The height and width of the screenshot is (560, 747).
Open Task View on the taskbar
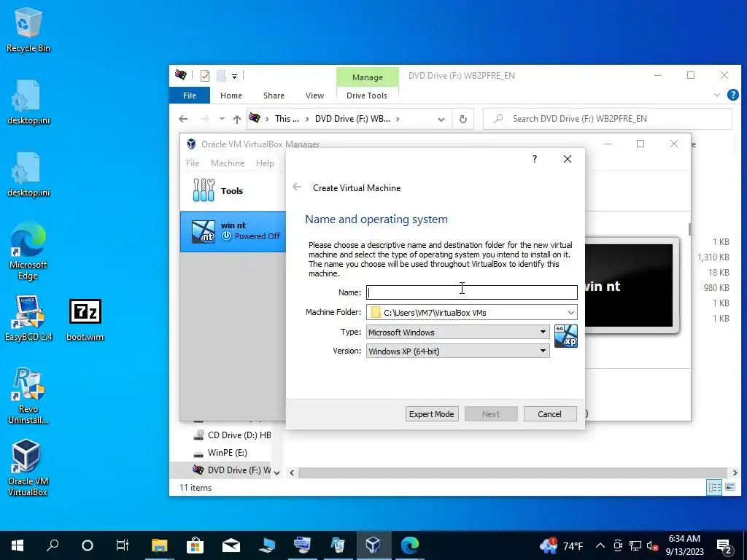tap(123, 545)
